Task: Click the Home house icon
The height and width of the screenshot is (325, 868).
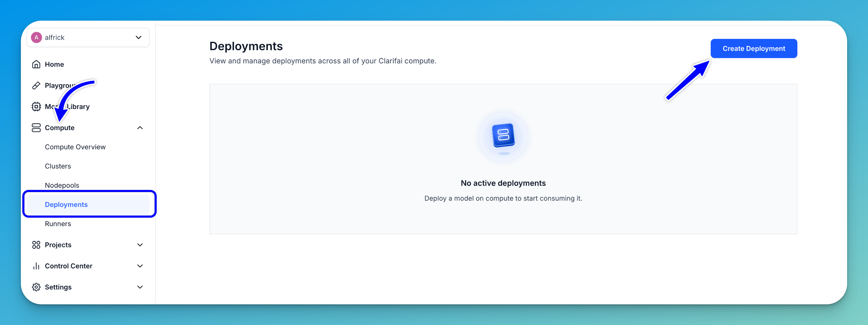Action: coord(36,64)
